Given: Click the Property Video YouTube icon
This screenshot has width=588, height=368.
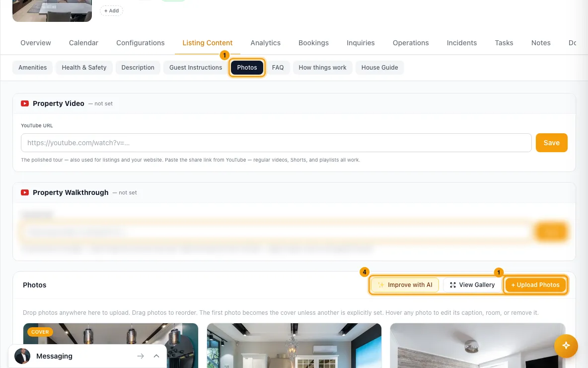Looking at the screenshot, I should pos(25,103).
